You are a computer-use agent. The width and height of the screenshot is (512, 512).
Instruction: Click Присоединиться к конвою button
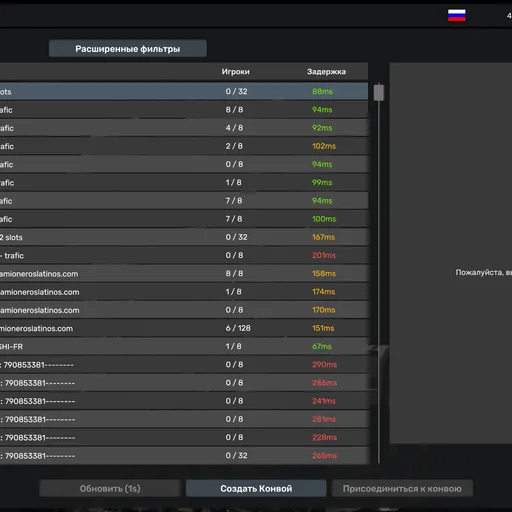coord(402,488)
